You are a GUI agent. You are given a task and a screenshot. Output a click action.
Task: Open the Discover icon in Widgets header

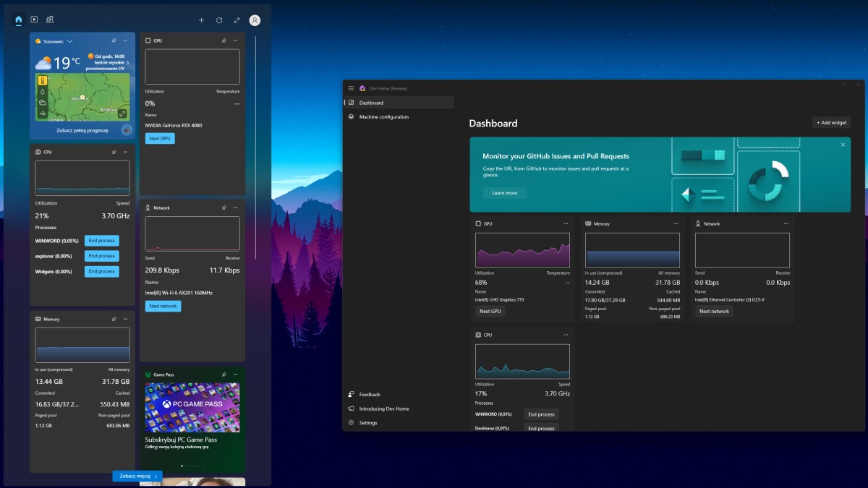49,20
